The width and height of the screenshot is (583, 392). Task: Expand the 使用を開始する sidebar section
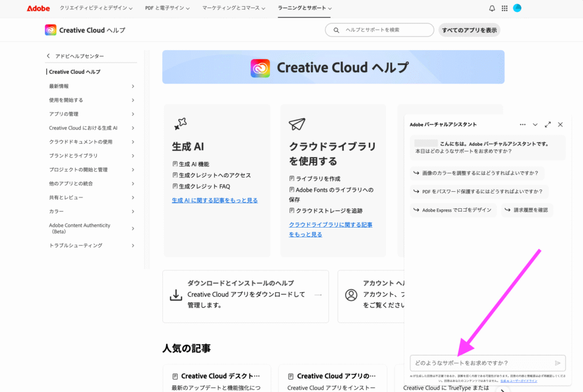tap(133, 100)
